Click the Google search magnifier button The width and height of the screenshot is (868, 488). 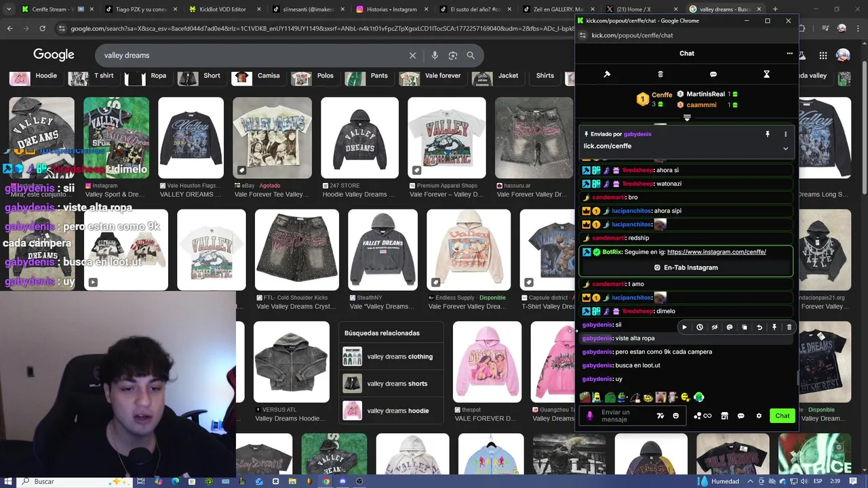click(x=471, y=56)
